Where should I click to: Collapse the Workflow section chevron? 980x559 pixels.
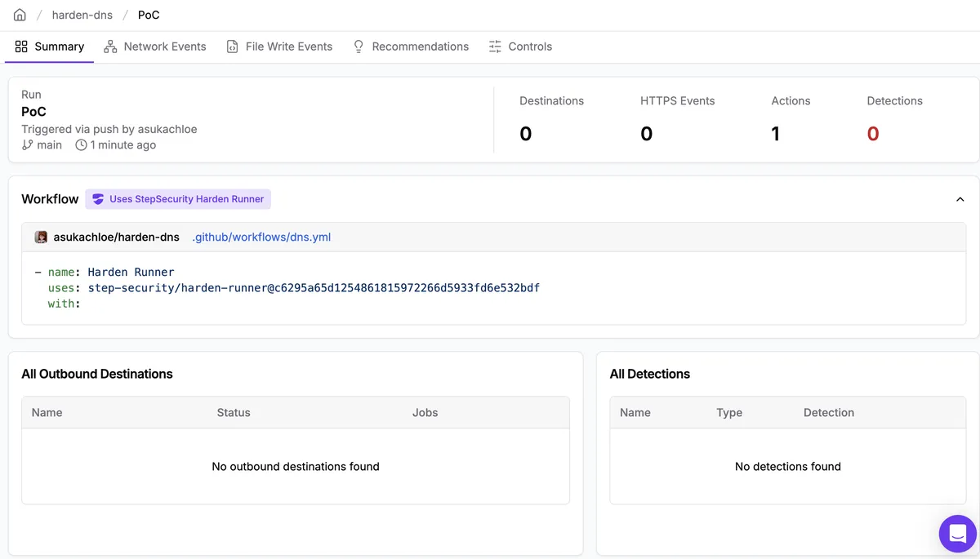pos(960,199)
